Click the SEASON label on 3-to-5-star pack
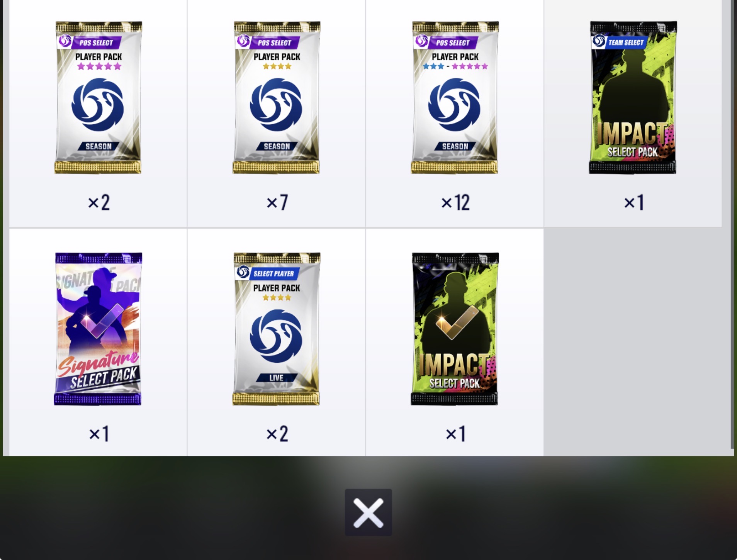Image resolution: width=737 pixels, height=560 pixels. (x=455, y=146)
